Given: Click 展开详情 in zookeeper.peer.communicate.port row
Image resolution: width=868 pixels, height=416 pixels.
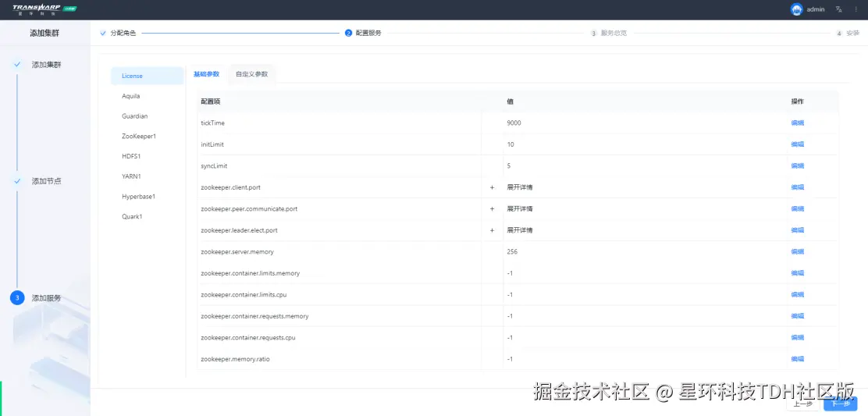Looking at the screenshot, I should click(520, 209).
